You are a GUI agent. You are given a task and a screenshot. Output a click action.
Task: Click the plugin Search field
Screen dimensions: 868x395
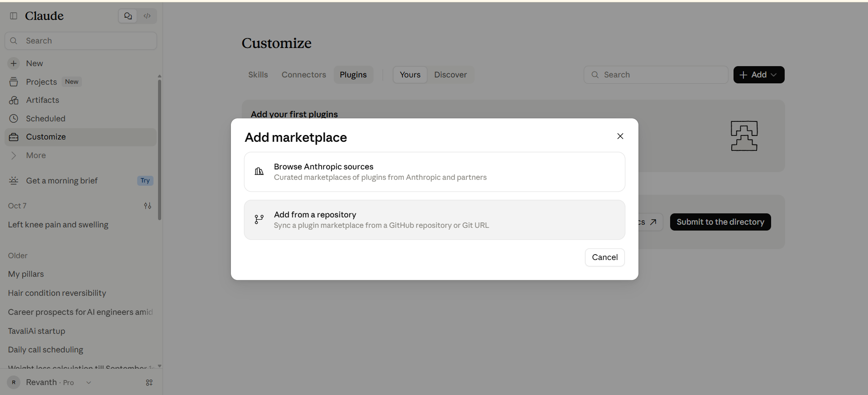pyautogui.click(x=656, y=75)
